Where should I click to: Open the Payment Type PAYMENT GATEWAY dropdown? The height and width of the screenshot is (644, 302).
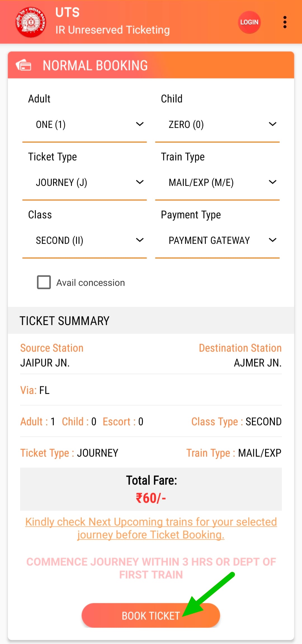[x=217, y=241]
